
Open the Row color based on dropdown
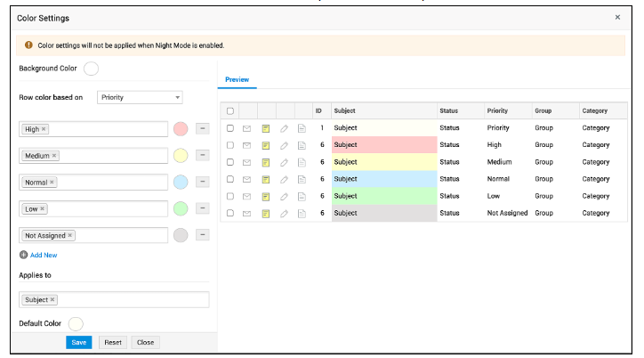point(140,97)
